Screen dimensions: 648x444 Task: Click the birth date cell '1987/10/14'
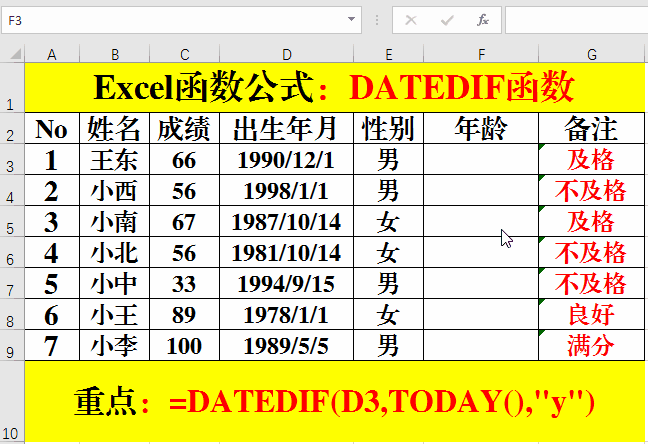click(286, 221)
